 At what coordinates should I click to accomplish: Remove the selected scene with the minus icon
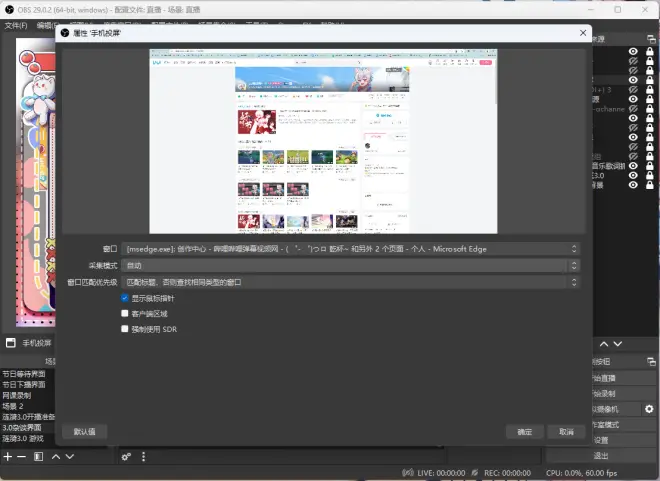[22, 457]
